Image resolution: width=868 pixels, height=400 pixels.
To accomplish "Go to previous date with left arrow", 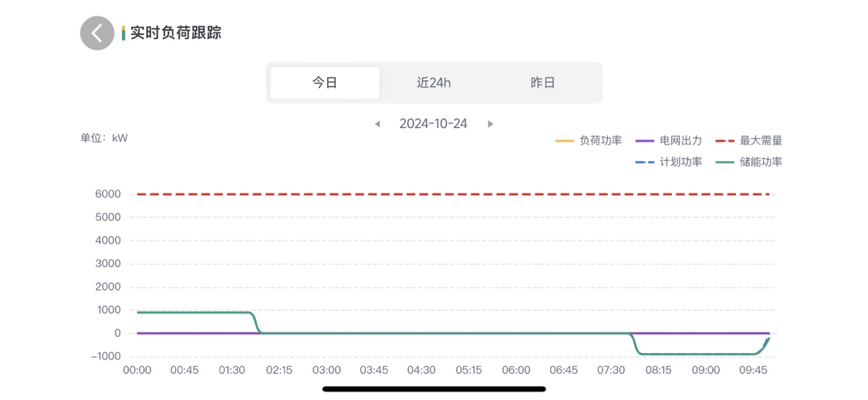I will pos(377,124).
